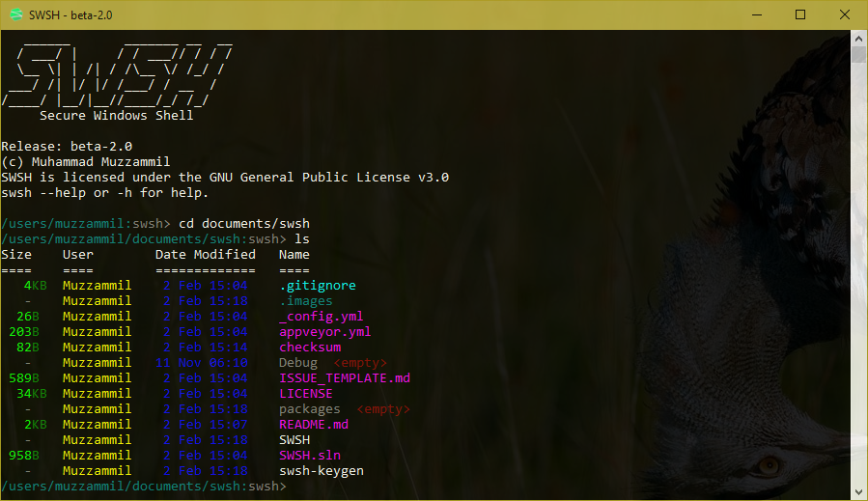The width and height of the screenshot is (868, 501).
Task: Click the 'Secure Windows Shell' subtitle
Action: (x=116, y=116)
